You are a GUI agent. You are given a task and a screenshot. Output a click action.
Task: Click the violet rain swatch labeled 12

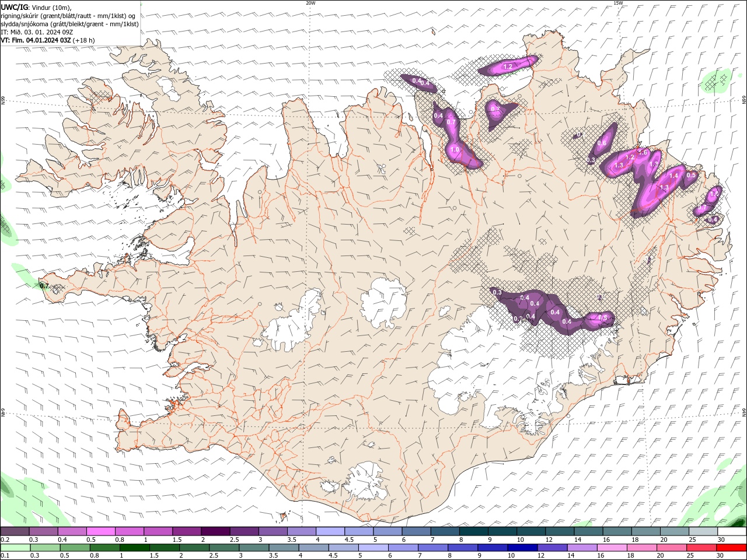point(551,548)
